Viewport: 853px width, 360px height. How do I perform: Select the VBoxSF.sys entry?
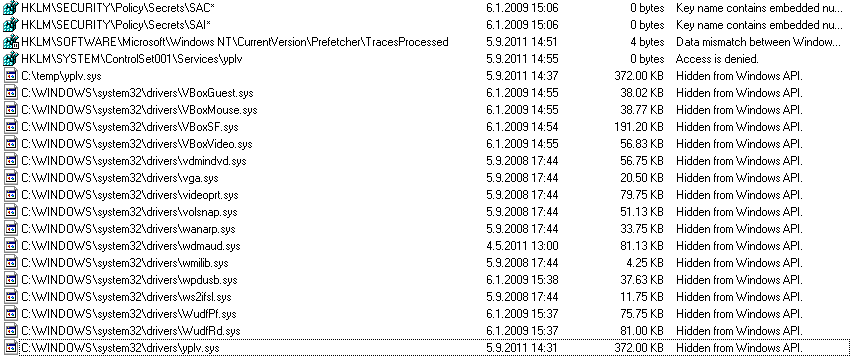pyautogui.click(x=426, y=127)
